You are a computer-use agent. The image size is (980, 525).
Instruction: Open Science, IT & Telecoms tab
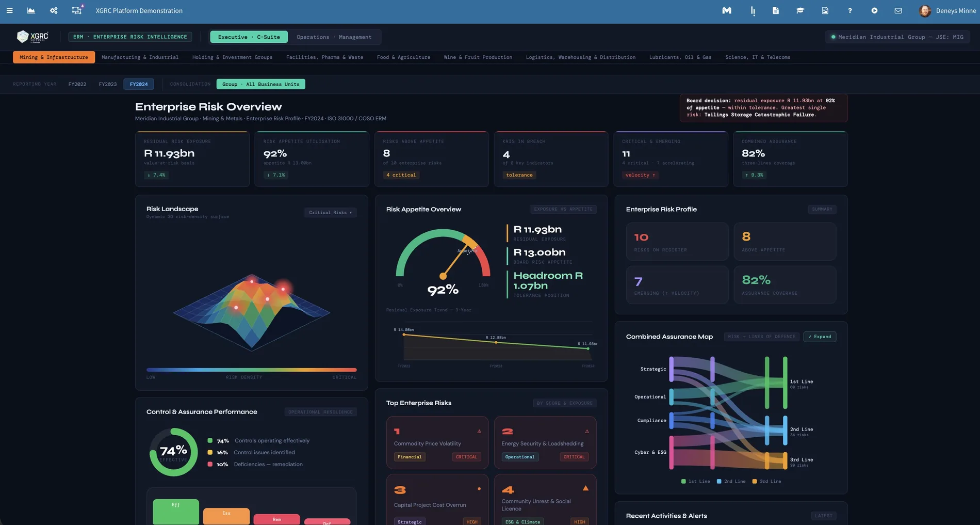757,57
